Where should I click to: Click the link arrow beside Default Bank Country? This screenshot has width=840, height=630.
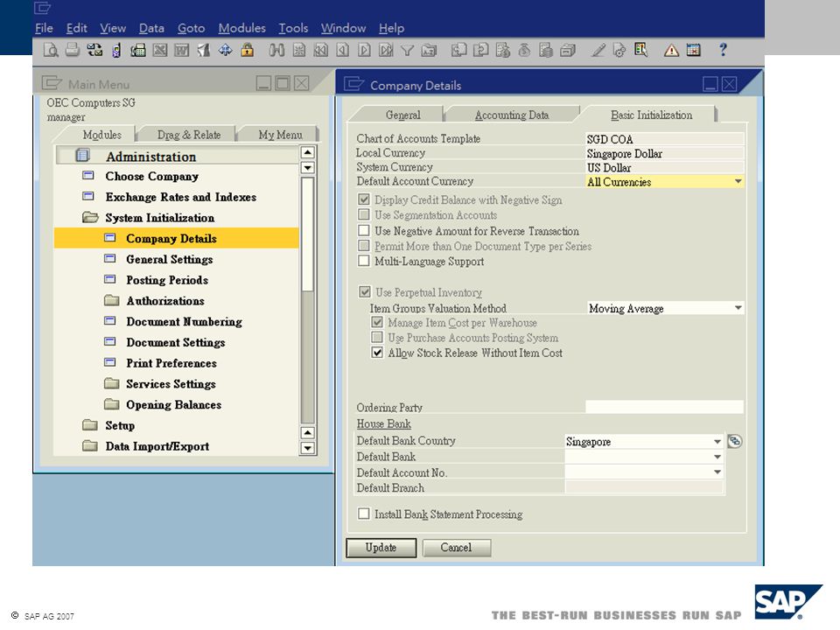point(734,441)
